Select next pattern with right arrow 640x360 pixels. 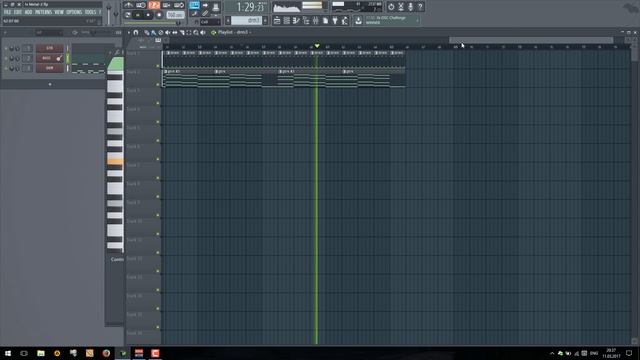pyautogui.click(x=265, y=20)
